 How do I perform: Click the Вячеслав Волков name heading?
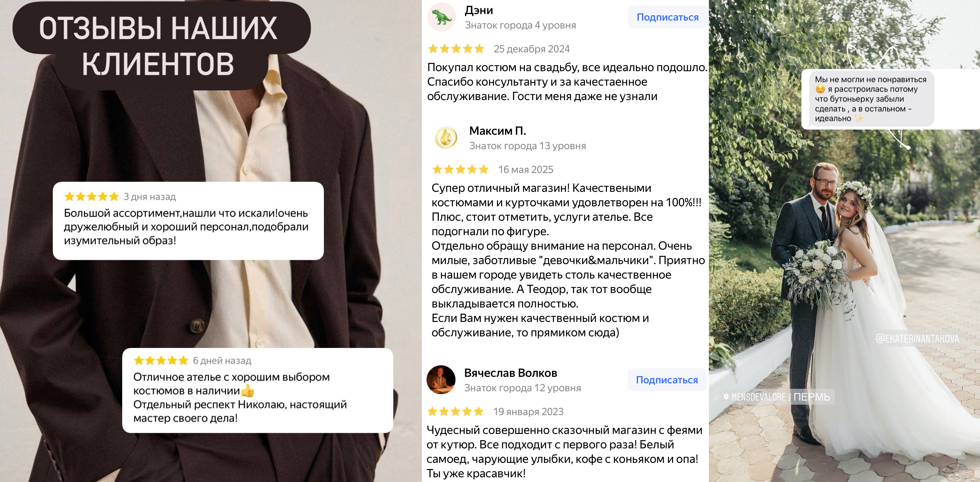pos(510,373)
